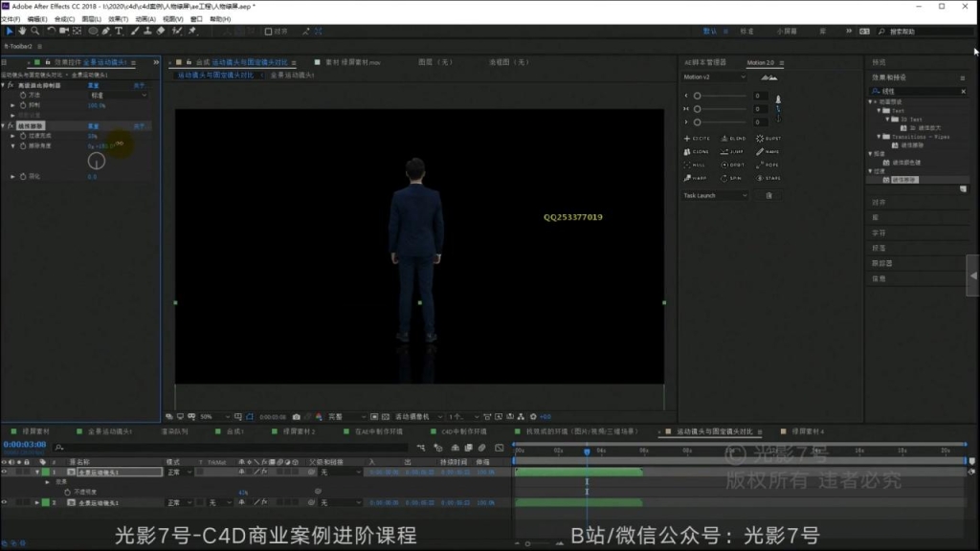This screenshot has height=551, width=980.
Task: Hide the 全景运动镜头1 layer with eye toggle
Action: 4,472
